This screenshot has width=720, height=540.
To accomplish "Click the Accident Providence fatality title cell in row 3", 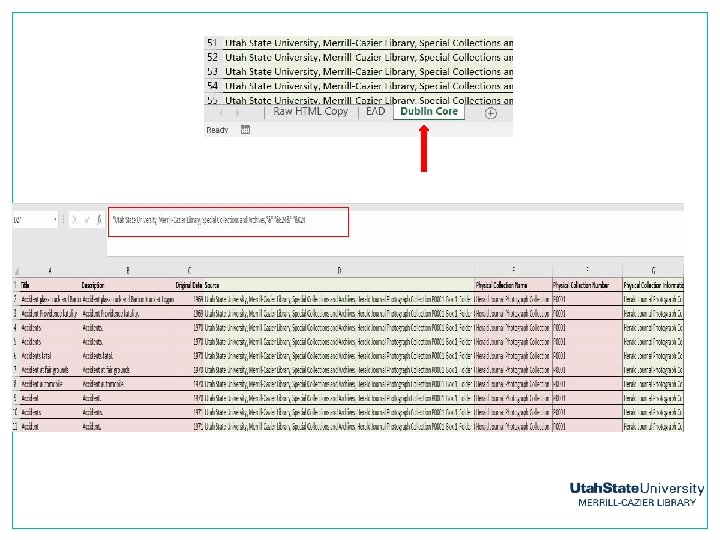I will 50,314.
